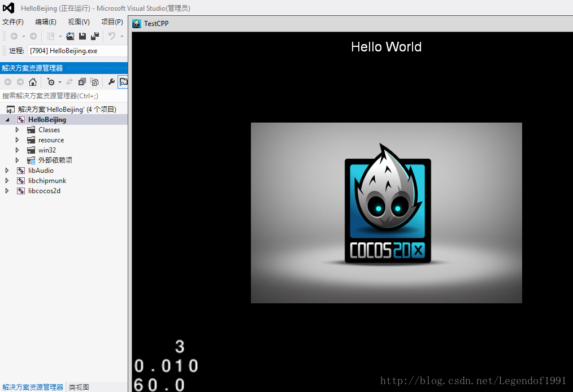
Task: Click the Sync with Active Document icon
Action: coord(70,82)
